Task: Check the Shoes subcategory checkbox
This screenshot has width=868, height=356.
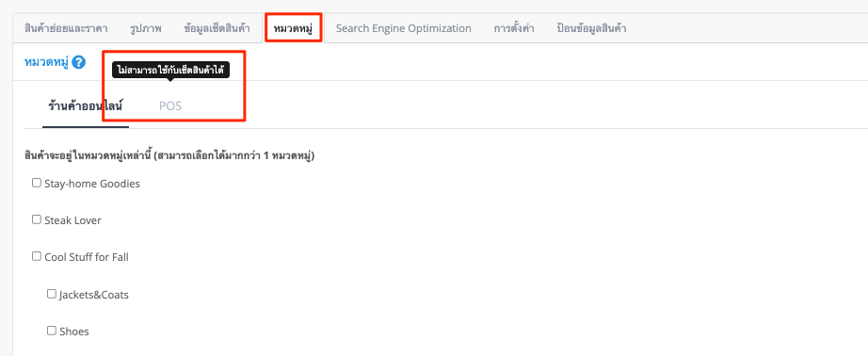Action: point(52,331)
